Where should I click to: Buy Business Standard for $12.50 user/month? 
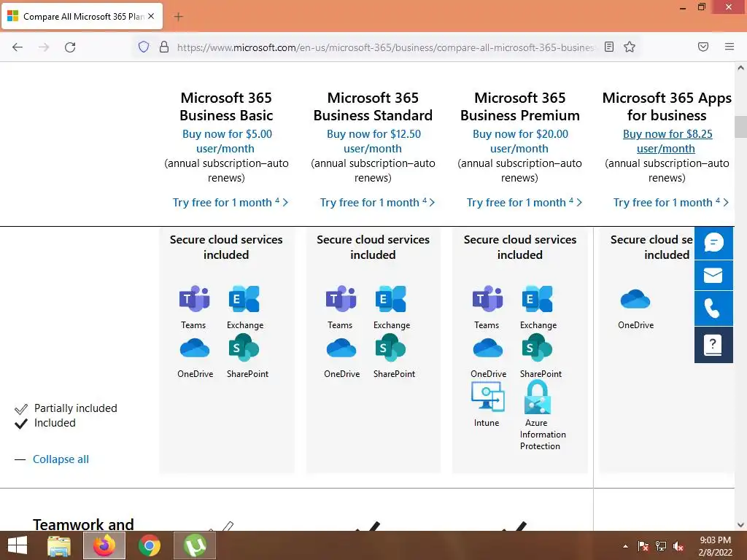(x=373, y=141)
